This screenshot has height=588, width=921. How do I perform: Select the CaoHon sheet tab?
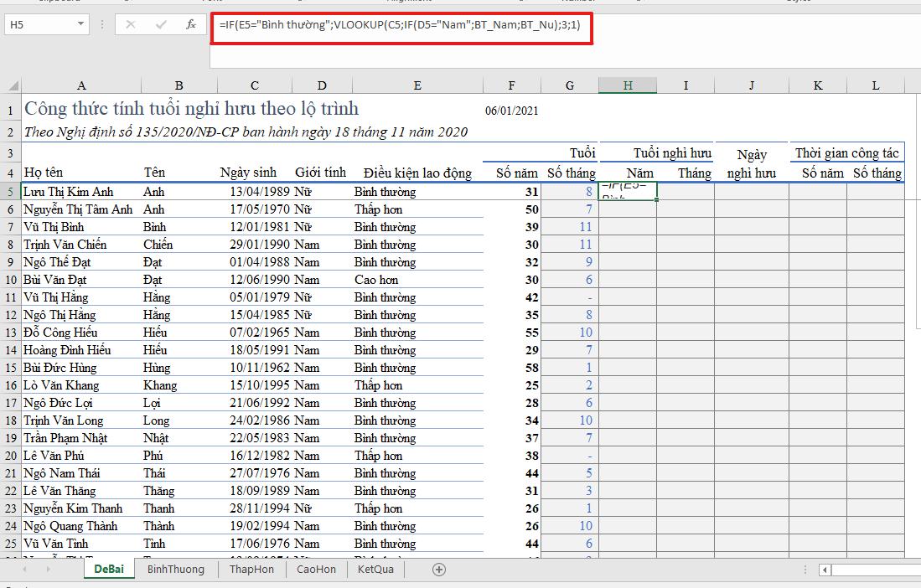[x=316, y=570]
